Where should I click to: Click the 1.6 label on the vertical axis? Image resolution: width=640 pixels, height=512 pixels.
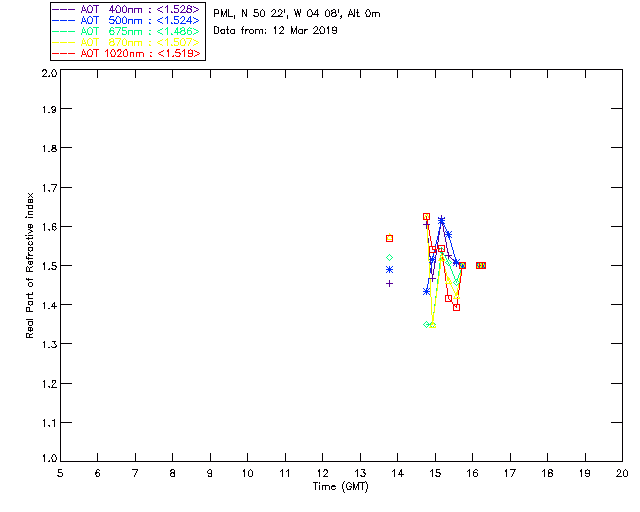pyautogui.click(x=49, y=227)
